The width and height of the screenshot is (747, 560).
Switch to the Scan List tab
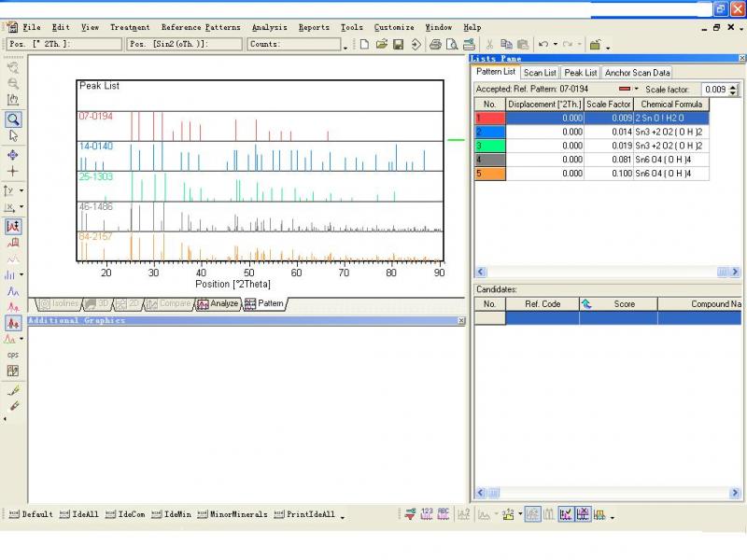[x=540, y=72]
